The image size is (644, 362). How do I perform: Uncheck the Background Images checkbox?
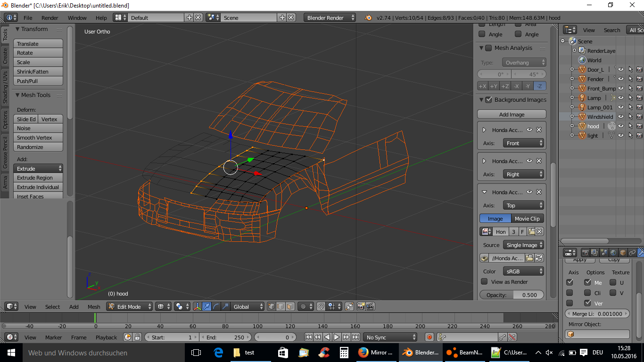tap(488, 99)
